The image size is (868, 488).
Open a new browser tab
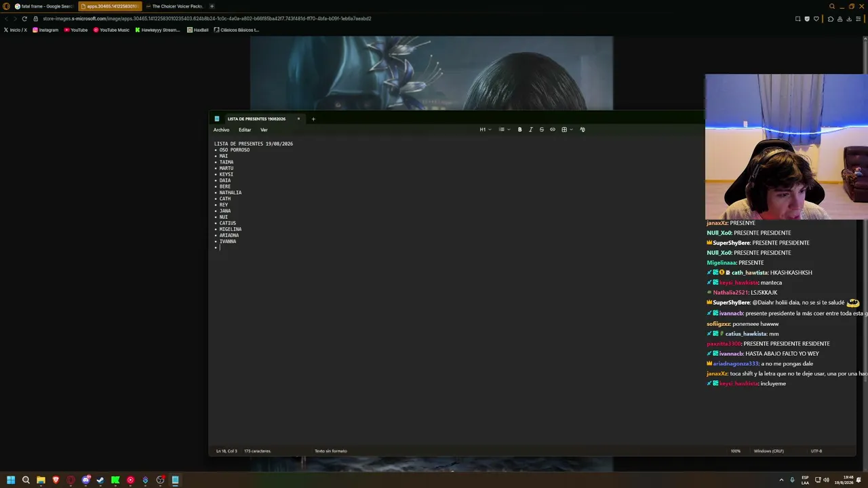(212, 6)
